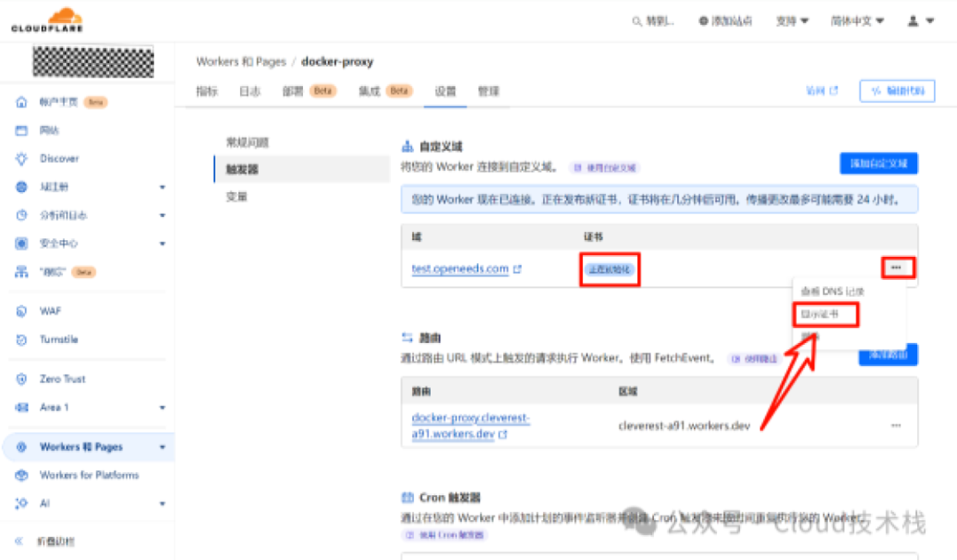Screen dimensions: 957x560
Task: Open the docker-proxy.cleverest-a91.workers.dev route link
Action: coord(471,426)
